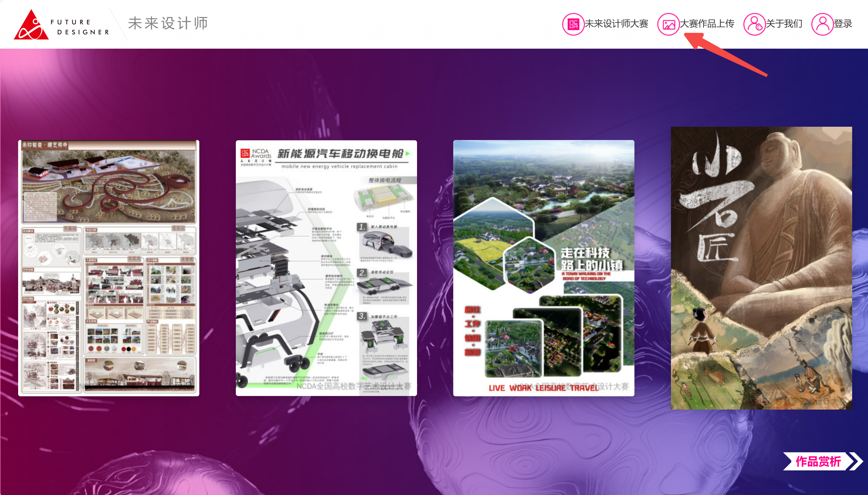Viewport: 868px width, 495px height.
Task: Open the 大赛作品上传 menu item
Action: [707, 24]
